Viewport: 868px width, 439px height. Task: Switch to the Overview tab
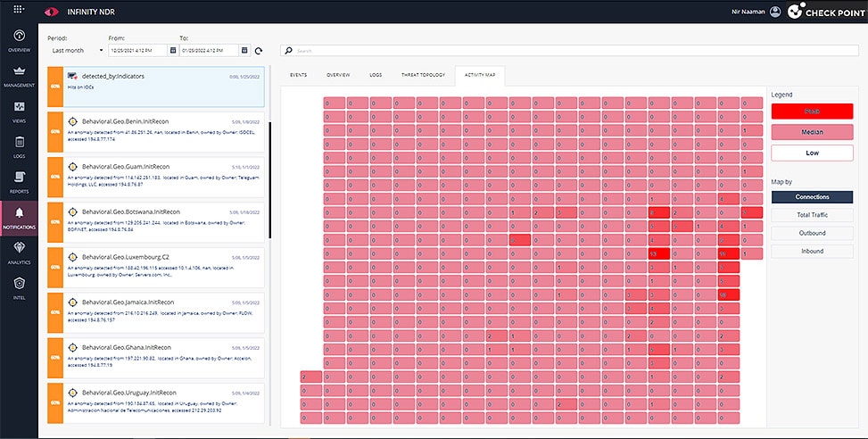pyautogui.click(x=338, y=75)
